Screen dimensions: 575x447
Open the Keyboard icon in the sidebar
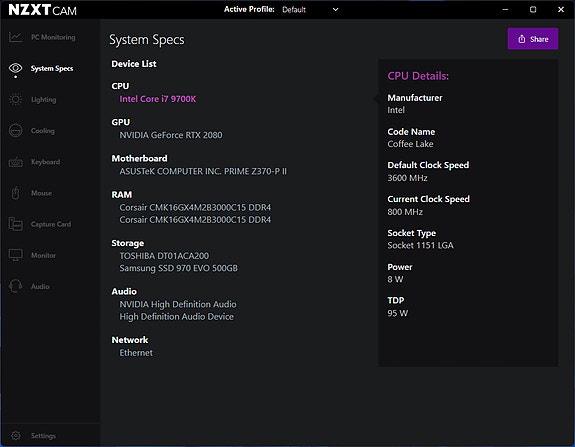point(15,162)
